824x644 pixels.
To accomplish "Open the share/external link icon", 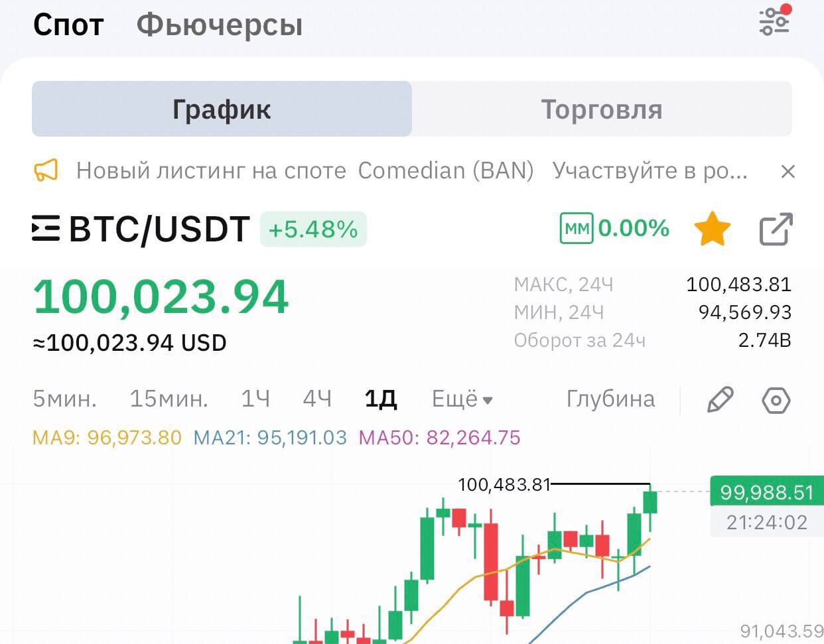I will coord(776,229).
